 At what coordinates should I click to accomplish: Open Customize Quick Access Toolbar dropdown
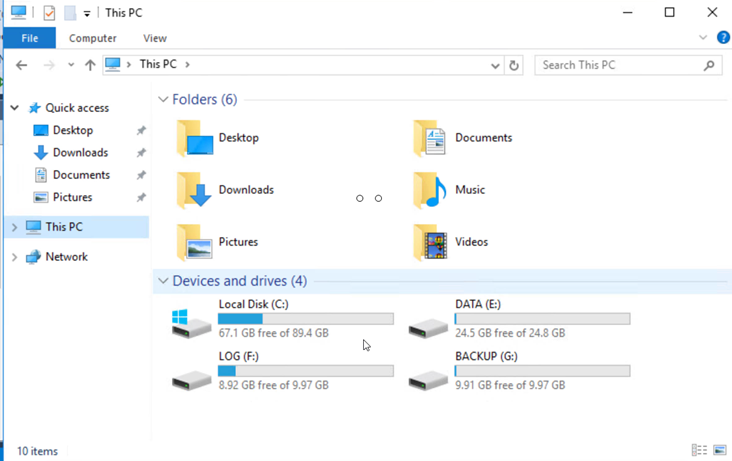click(87, 14)
